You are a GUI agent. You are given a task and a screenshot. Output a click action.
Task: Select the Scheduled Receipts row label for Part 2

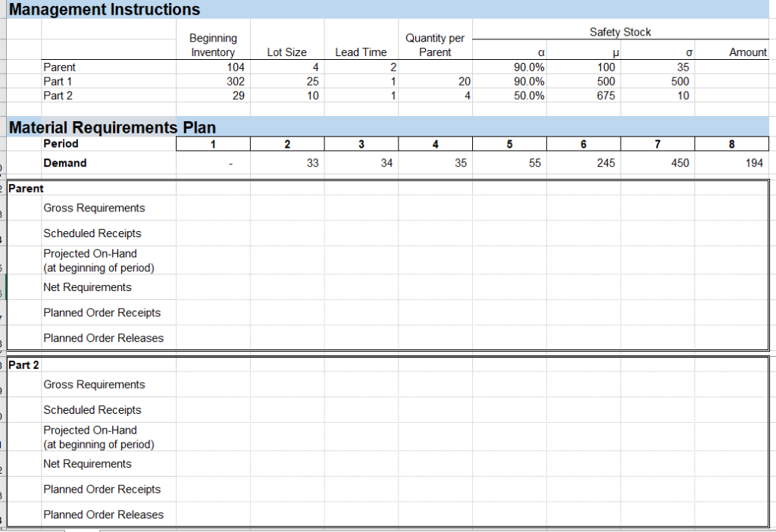point(92,409)
